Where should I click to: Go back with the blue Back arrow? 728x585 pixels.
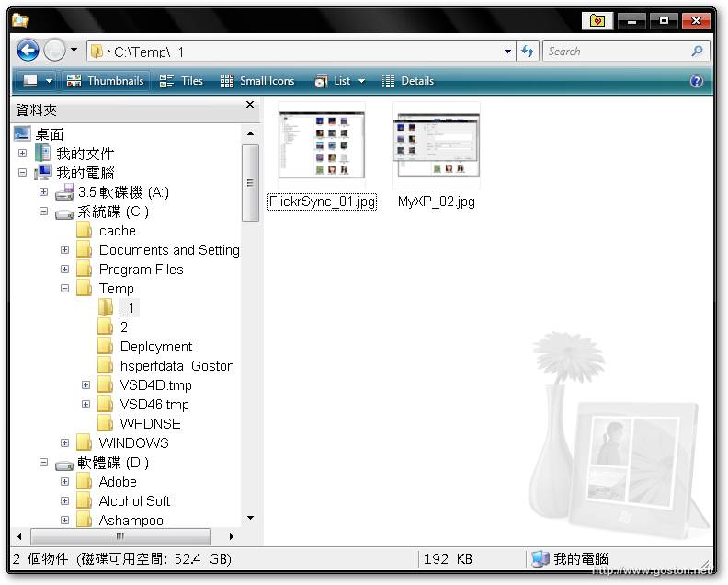28,51
